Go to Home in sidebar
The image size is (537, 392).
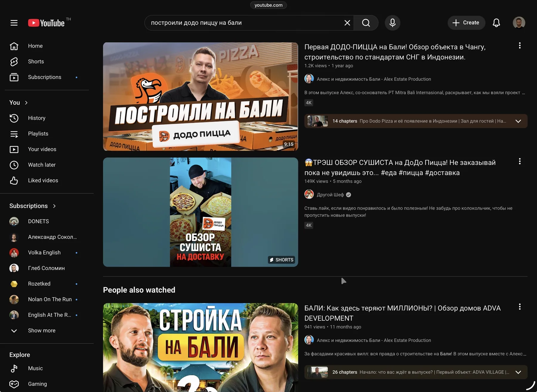point(47,46)
